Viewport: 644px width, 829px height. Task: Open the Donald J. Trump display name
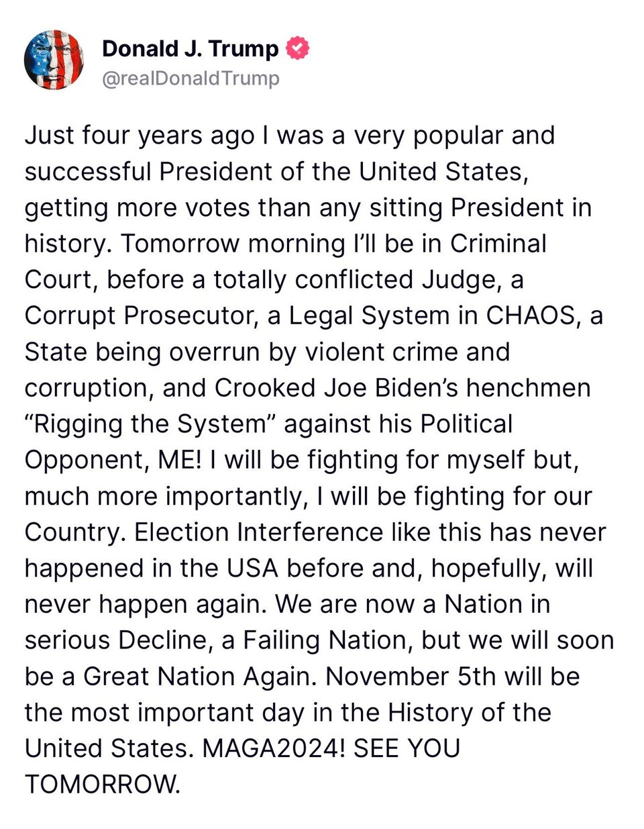point(190,48)
